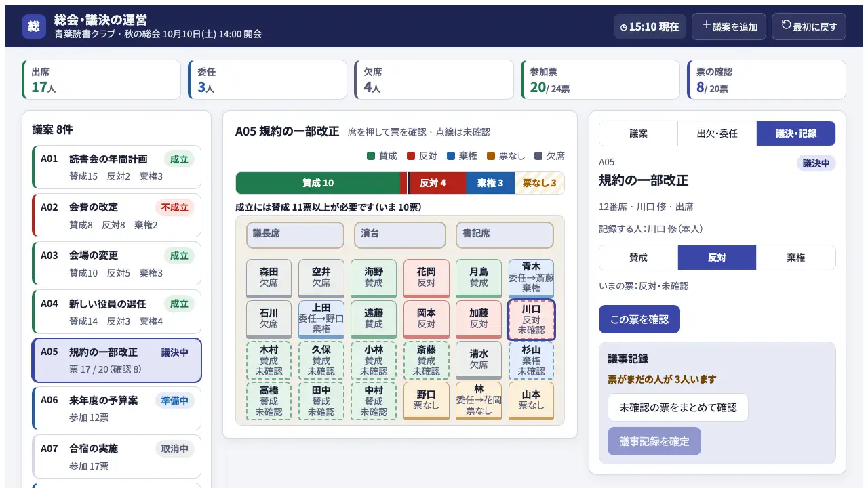Select seat 森田 欠席

coord(269,278)
